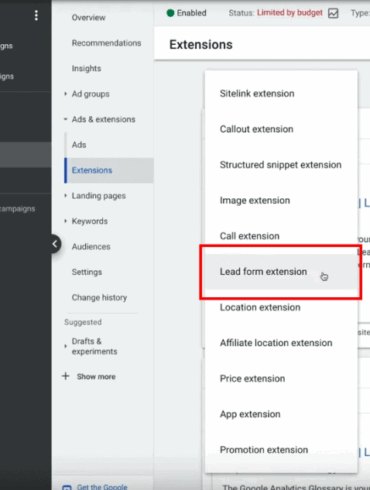Expand the Keywords section arrow

(x=65, y=221)
